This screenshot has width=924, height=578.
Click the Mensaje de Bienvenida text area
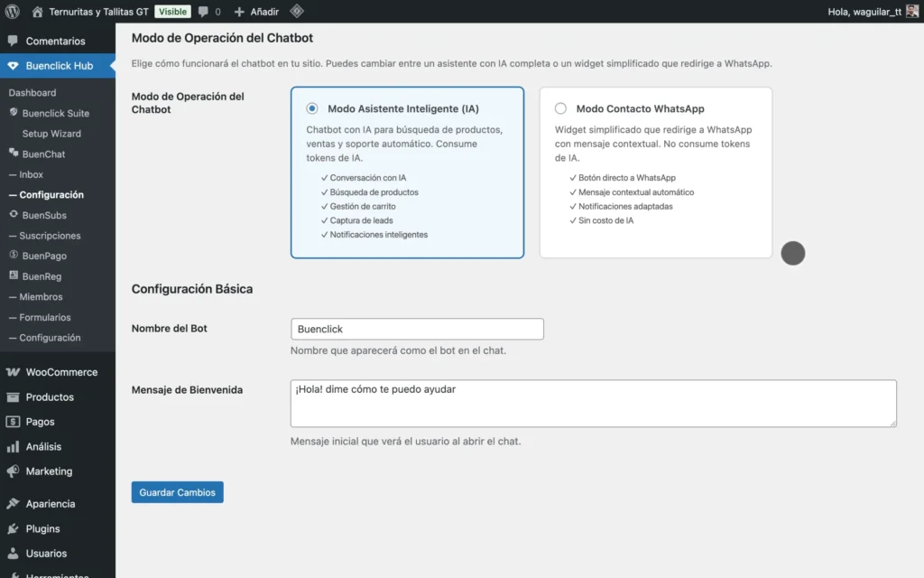pos(593,403)
